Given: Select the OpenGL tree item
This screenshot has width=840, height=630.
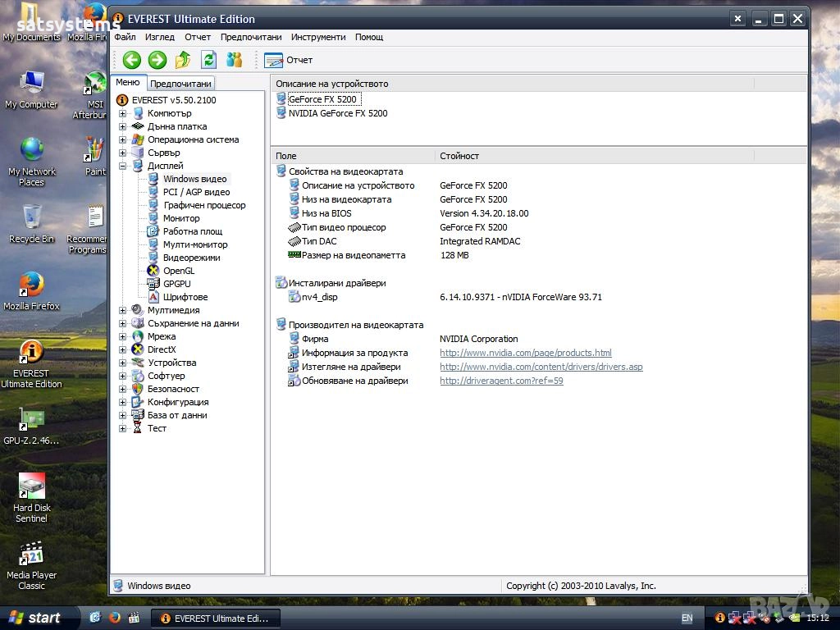Looking at the screenshot, I should (178, 271).
